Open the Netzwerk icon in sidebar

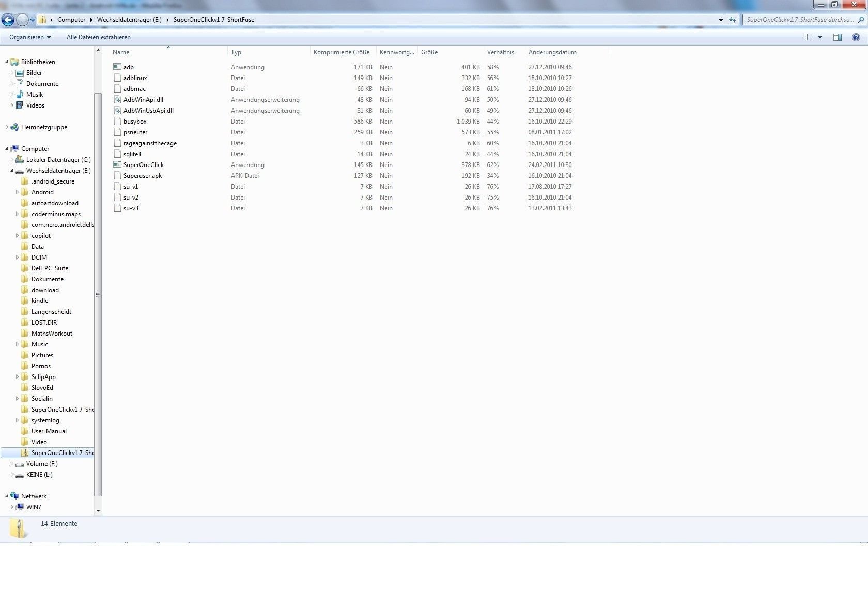pos(14,496)
